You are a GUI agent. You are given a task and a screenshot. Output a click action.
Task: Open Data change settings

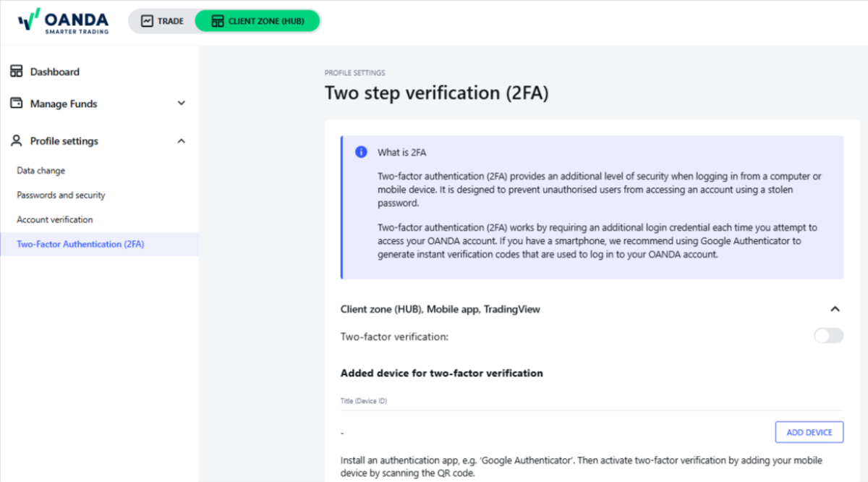point(41,171)
